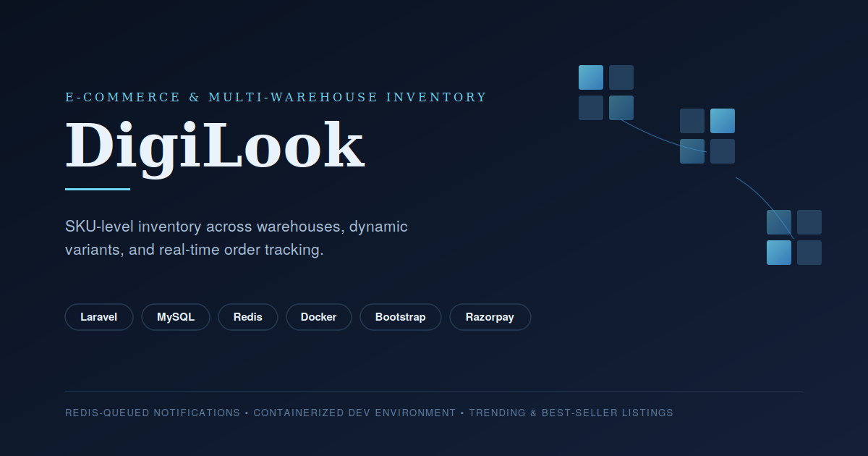
Task: Click the Redis tag pill
Action: 248,317
